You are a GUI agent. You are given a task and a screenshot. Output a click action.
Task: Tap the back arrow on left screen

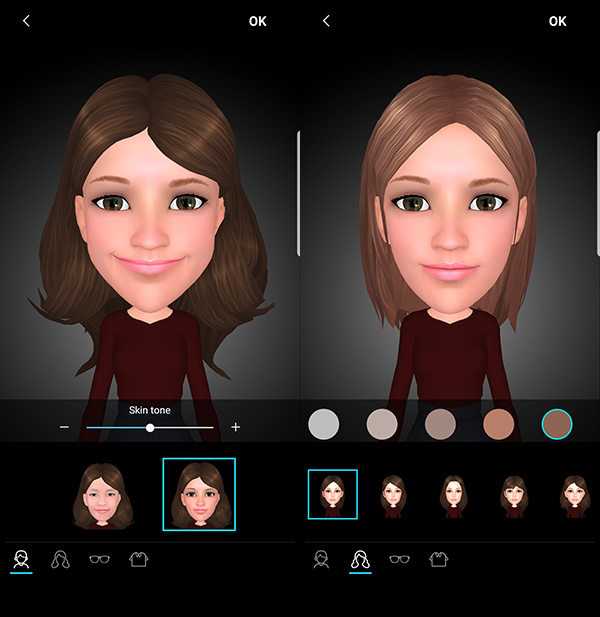[26, 21]
